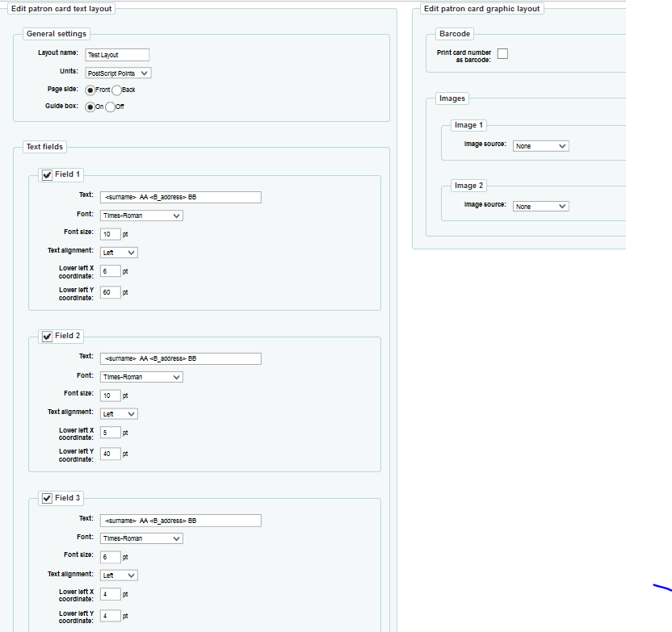Open Field 1 Font dropdown
Screen dimensions: 672x632
click(x=141, y=216)
